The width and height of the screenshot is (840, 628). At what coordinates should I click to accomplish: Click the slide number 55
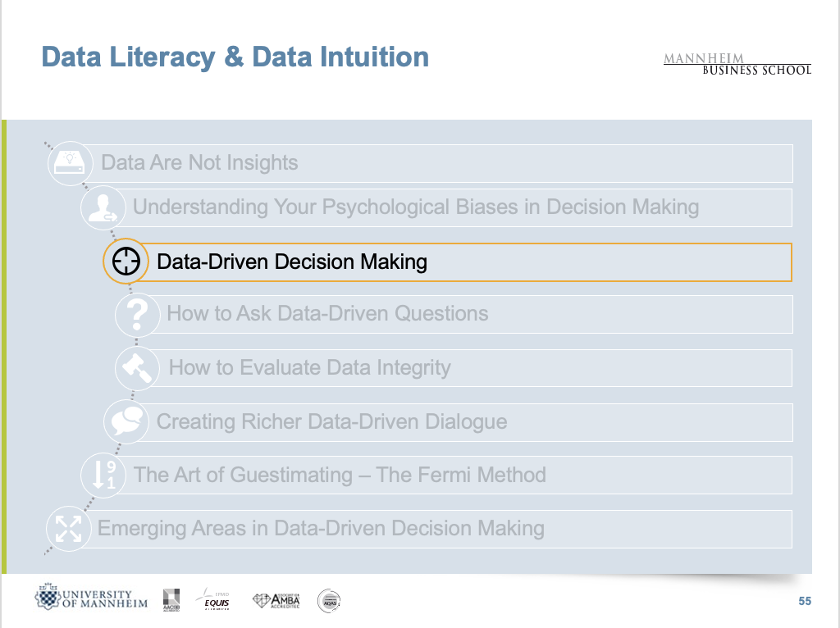[x=805, y=602]
